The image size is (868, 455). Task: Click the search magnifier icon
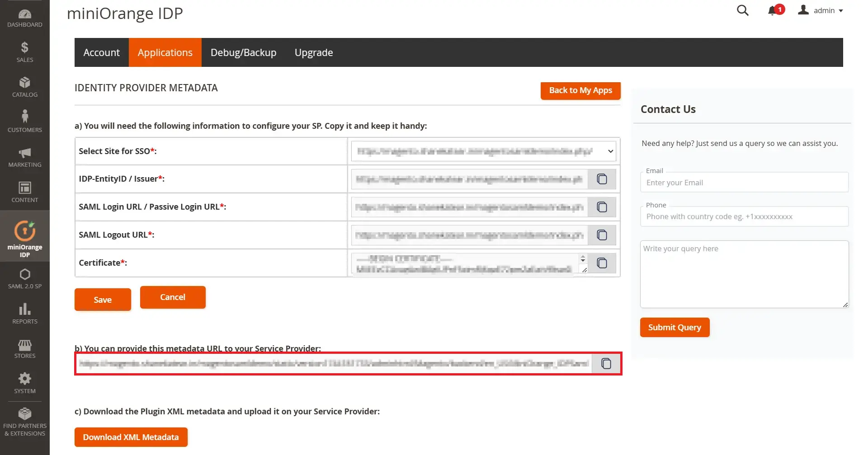click(742, 10)
